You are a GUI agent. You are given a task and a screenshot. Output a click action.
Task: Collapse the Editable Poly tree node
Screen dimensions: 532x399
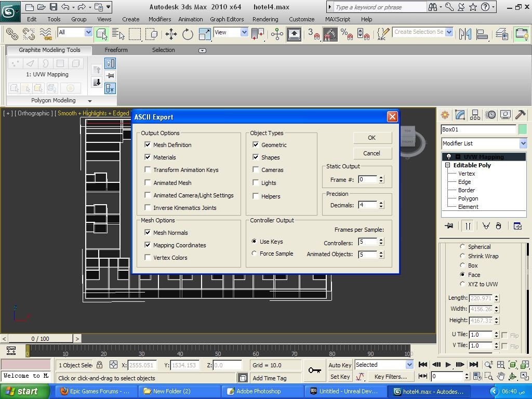(x=447, y=165)
